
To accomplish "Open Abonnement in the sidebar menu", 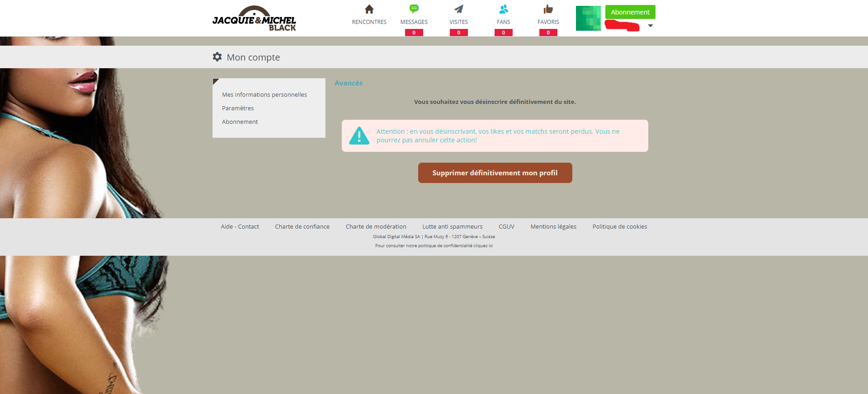I will [x=240, y=122].
